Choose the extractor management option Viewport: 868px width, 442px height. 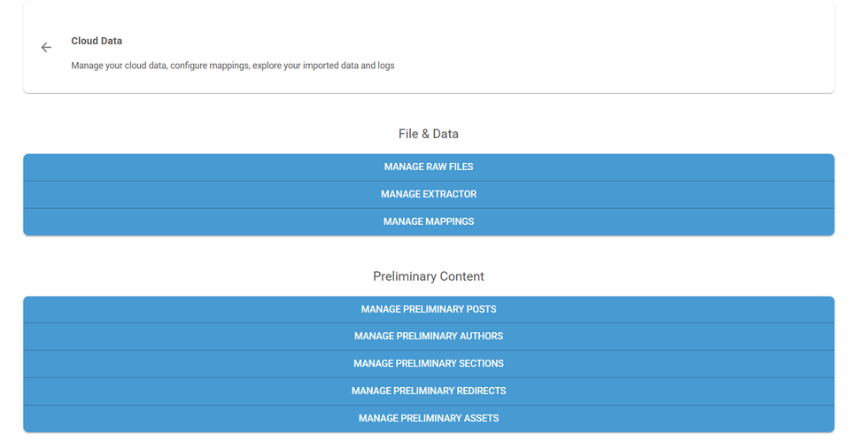[429, 195]
